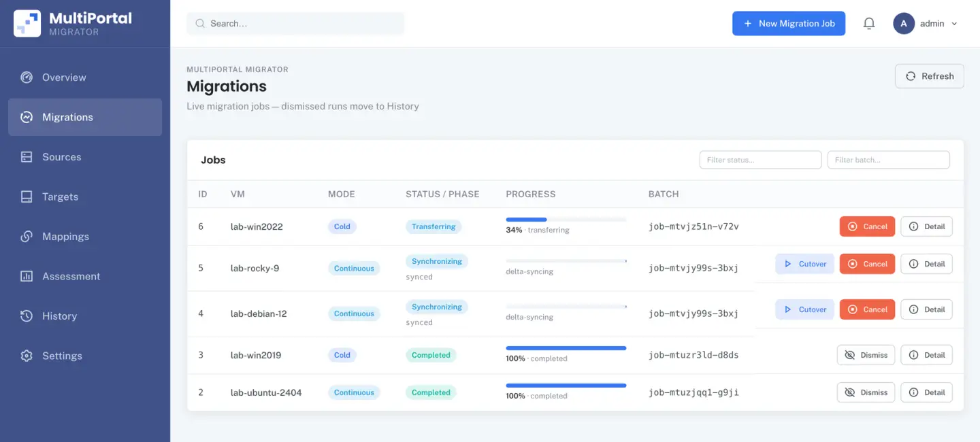Click the lab-ubuntu-2404 VM name
This screenshot has height=442, width=980.
click(x=266, y=392)
